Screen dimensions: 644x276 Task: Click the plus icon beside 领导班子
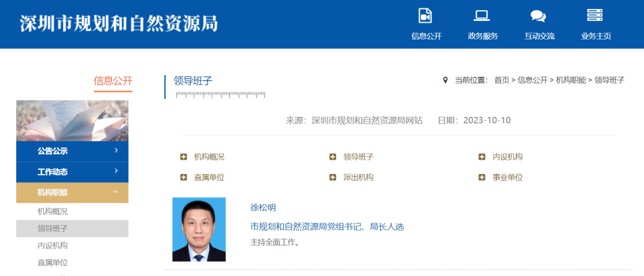(x=333, y=157)
